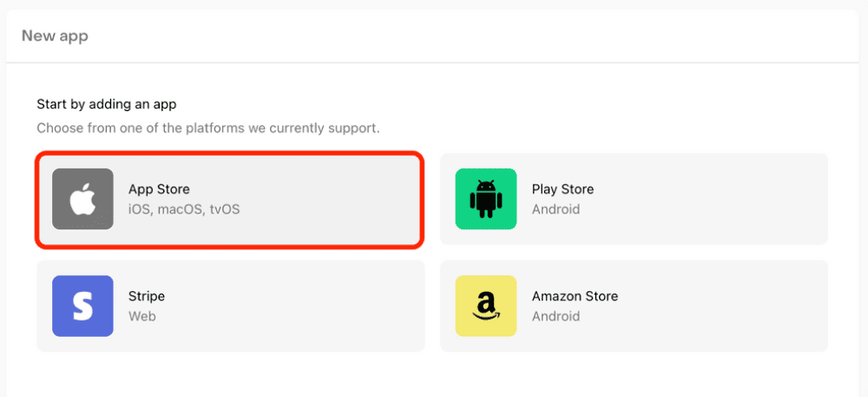Click the New app header title
This screenshot has width=868, height=397.
55,36
